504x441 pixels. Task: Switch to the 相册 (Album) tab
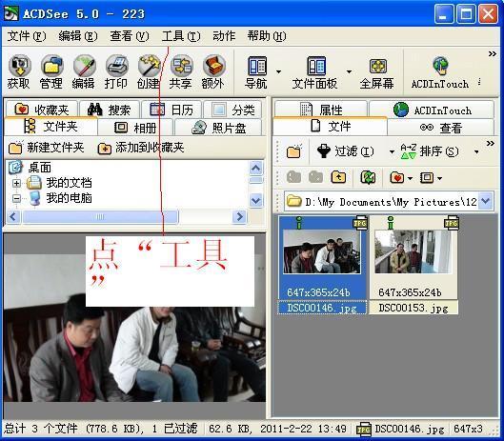(x=135, y=128)
